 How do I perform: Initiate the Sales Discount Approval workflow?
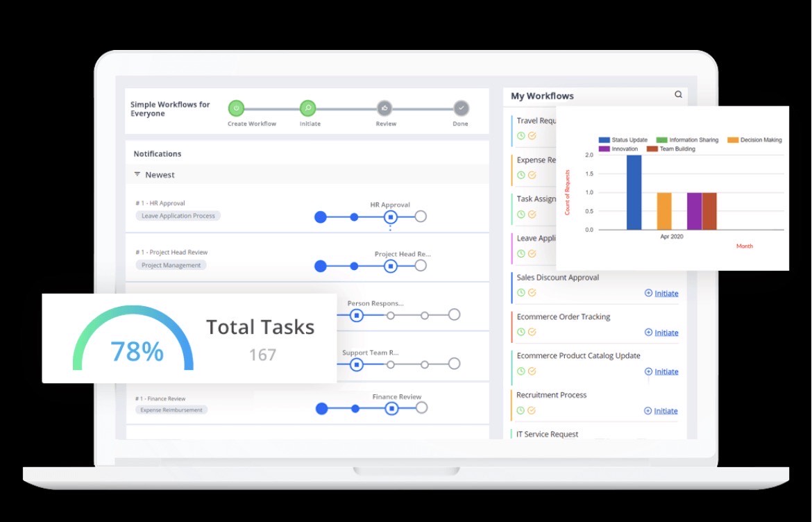[661, 293]
